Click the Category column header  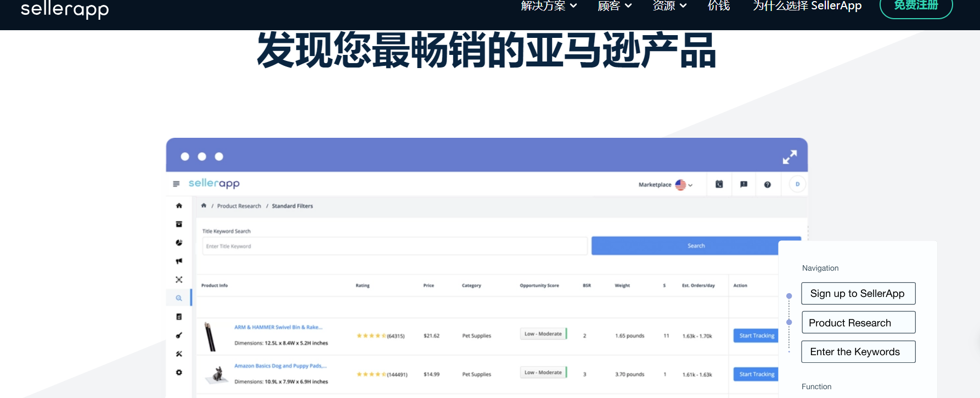point(471,285)
